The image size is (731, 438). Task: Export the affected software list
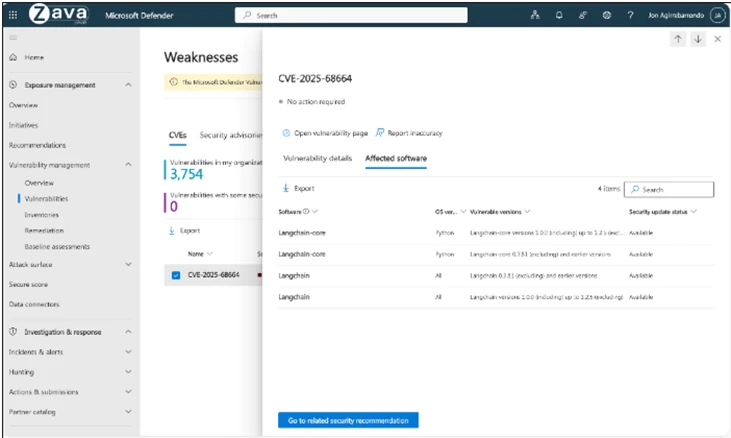299,188
